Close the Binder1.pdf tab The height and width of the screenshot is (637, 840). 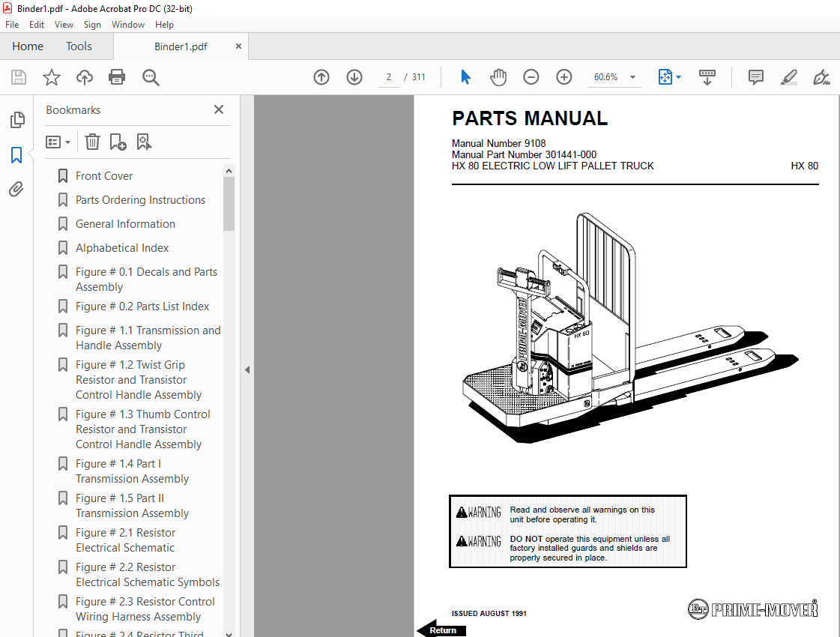pyautogui.click(x=238, y=46)
